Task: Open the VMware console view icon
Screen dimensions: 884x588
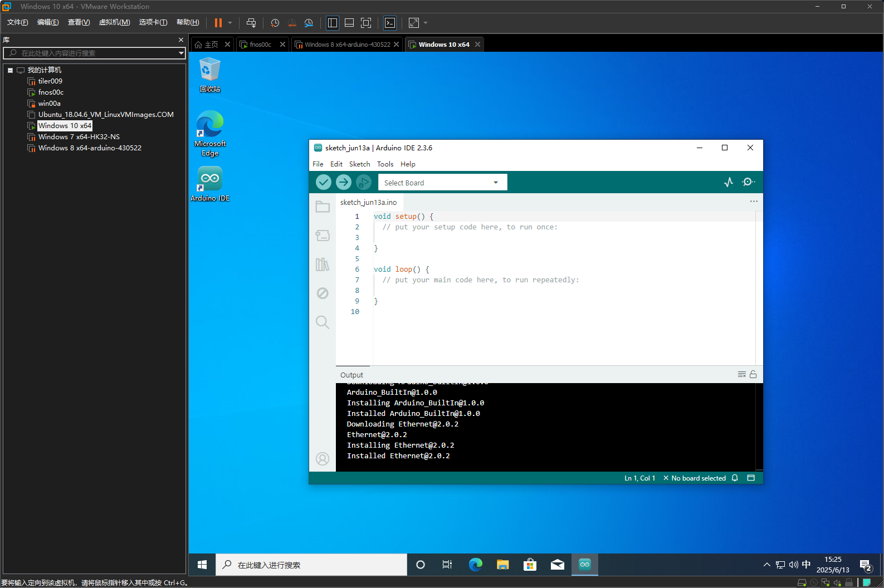Action: click(390, 23)
